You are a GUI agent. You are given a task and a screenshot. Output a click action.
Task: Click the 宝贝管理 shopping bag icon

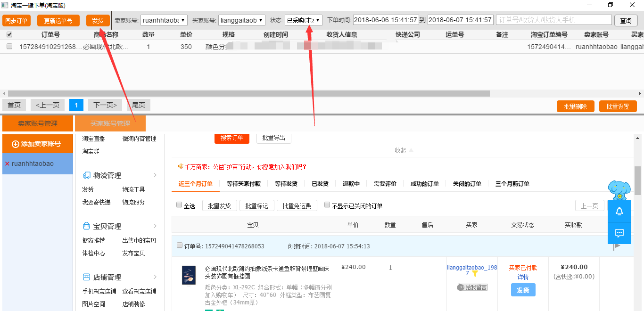click(86, 226)
